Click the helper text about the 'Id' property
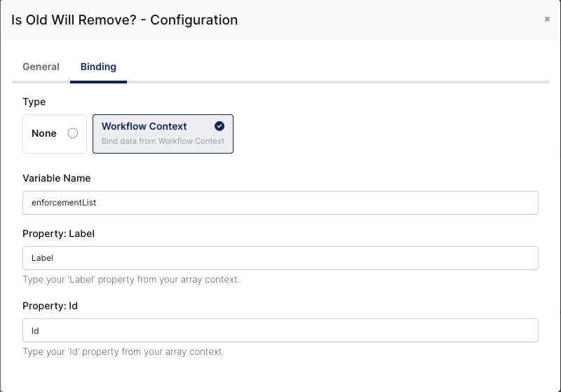The width and height of the screenshot is (561, 392). point(123,351)
